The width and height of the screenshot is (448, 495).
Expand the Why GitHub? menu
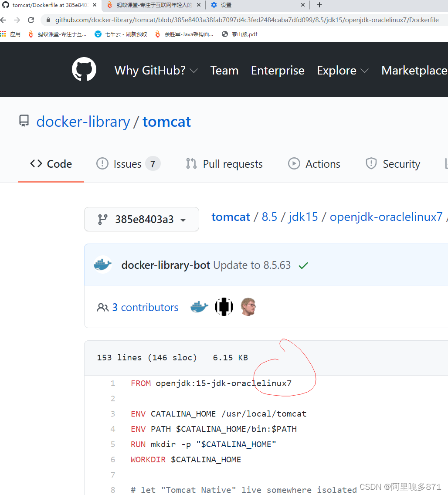(x=156, y=71)
